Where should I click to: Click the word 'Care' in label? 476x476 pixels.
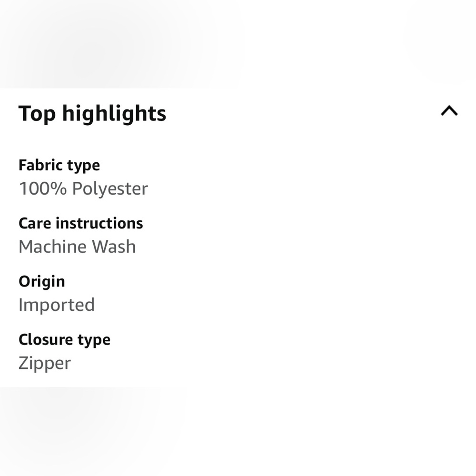point(35,223)
